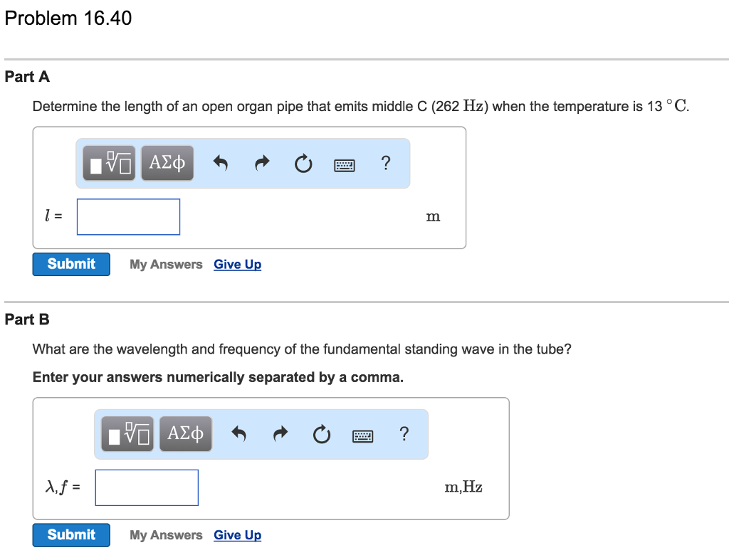Screen dimensions: 729x560
Task: Click the pipe length l answer box
Action: point(128,216)
